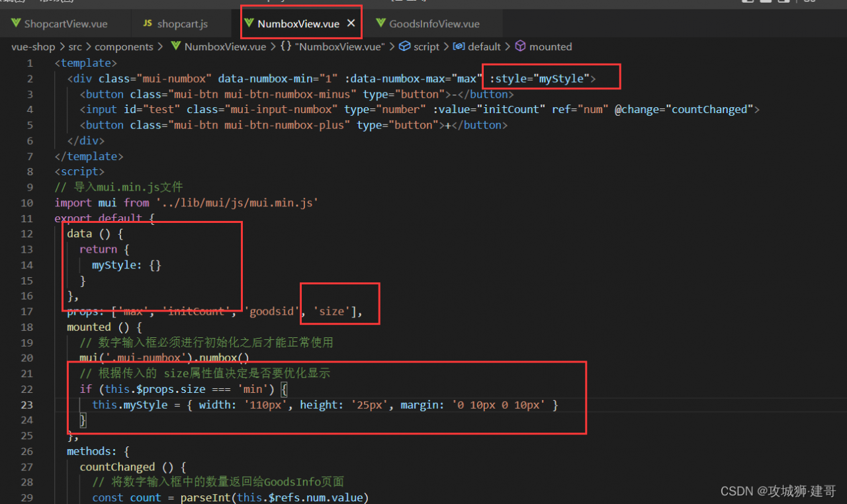Image resolution: width=847 pixels, height=504 pixels.
Task: Click the <script> tag on line 8
Action: point(79,171)
